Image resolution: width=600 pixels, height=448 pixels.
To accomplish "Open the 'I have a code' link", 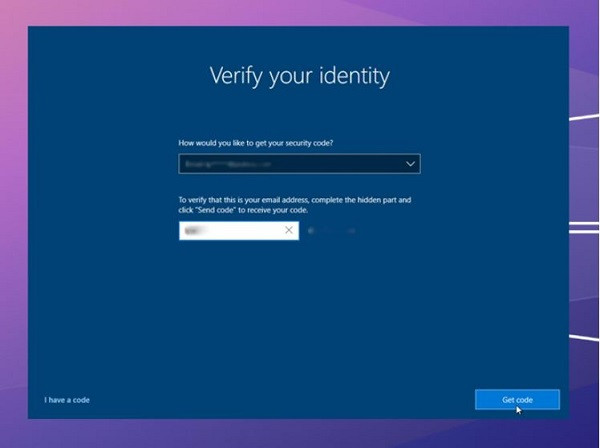I will (x=67, y=400).
